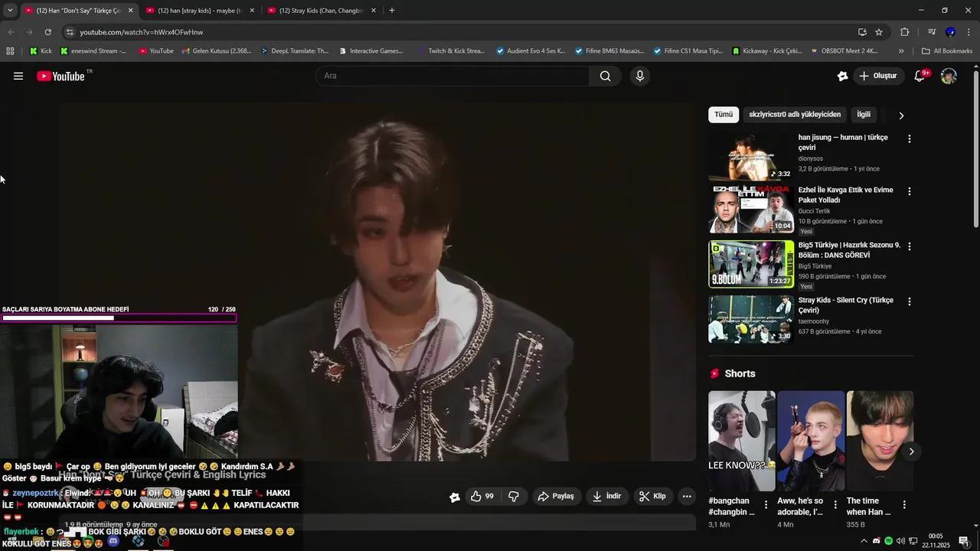The image size is (980, 551).
Task: Click the sparkle Ask icon near likes
Action: coord(455,497)
